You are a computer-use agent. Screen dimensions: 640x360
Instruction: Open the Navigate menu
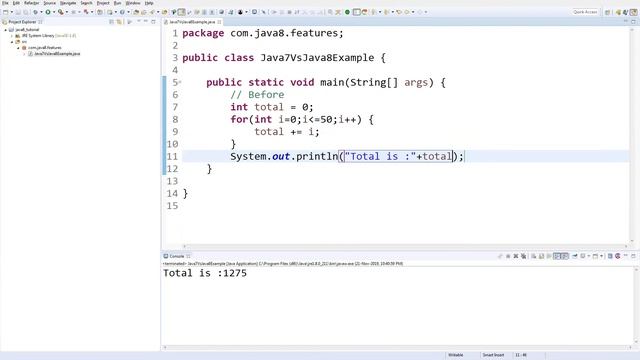coord(68,3)
